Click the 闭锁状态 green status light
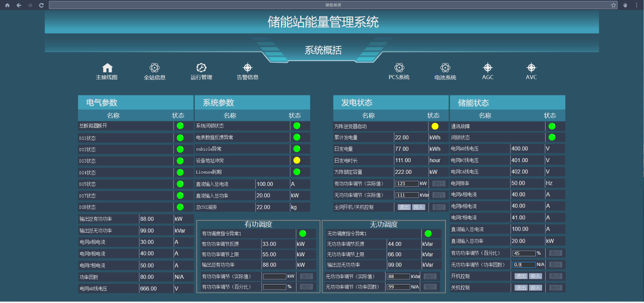 (552, 137)
